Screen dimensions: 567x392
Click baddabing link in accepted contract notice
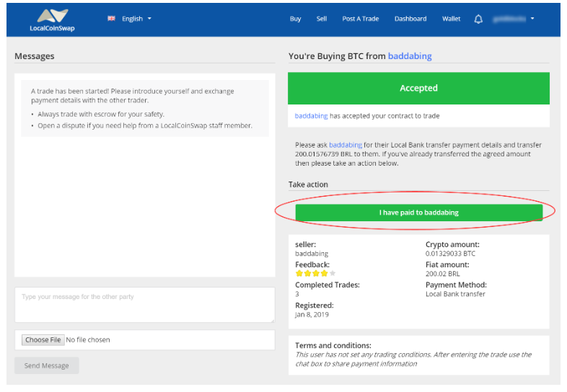[312, 116]
